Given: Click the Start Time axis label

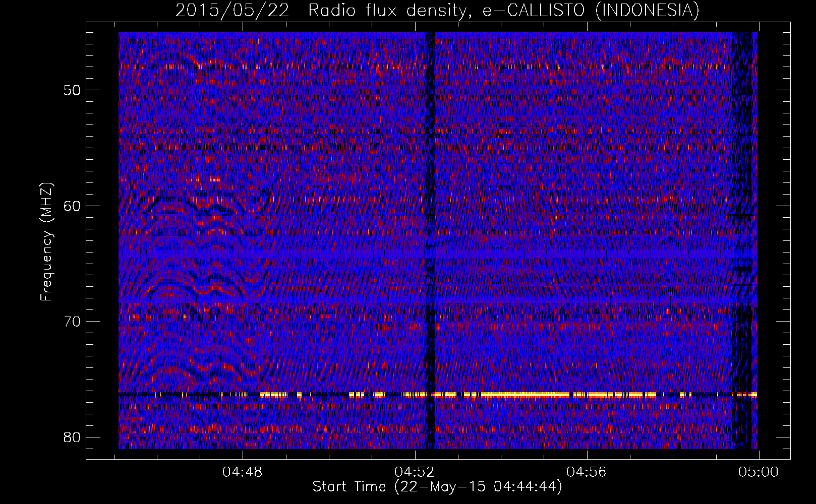Looking at the screenshot, I should [437, 487].
